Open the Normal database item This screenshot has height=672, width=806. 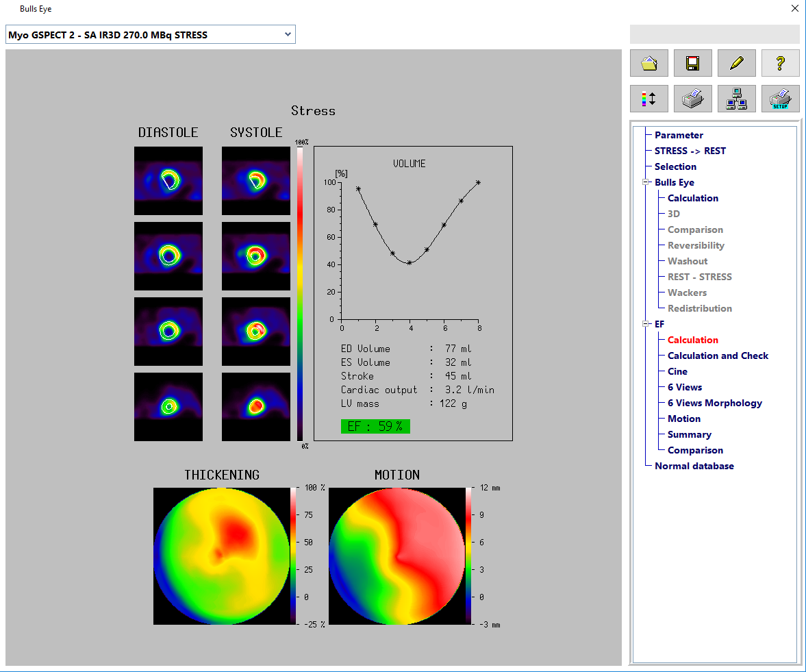click(x=694, y=466)
